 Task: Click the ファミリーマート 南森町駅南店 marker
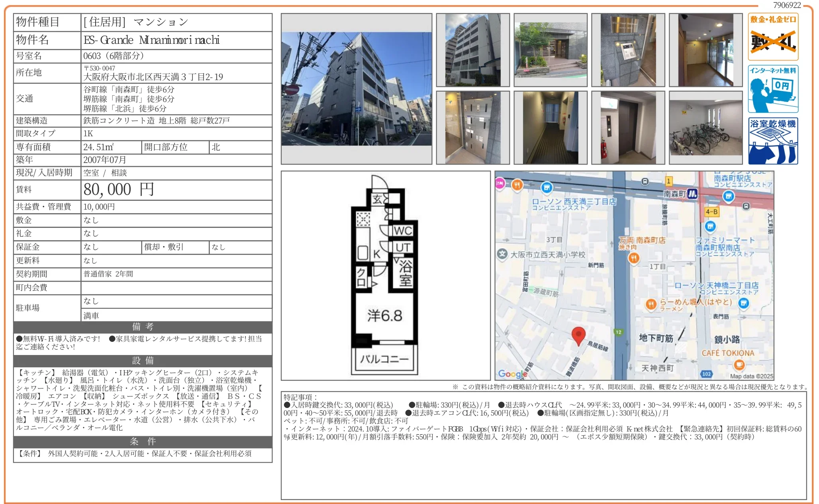[x=710, y=226]
